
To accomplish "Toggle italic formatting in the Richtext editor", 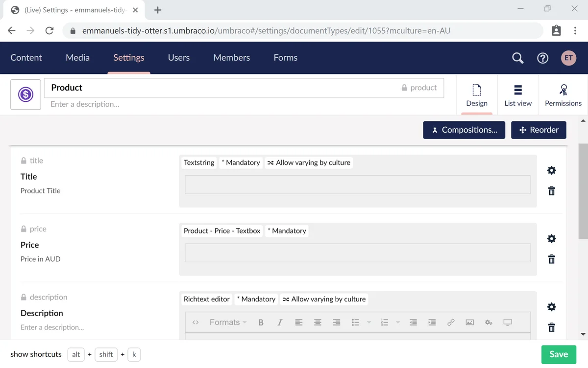I will pyautogui.click(x=280, y=322).
